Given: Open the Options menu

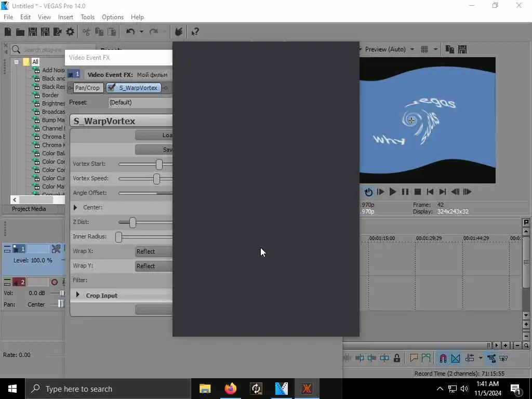Looking at the screenshot, I should click(x=113, y=17).
